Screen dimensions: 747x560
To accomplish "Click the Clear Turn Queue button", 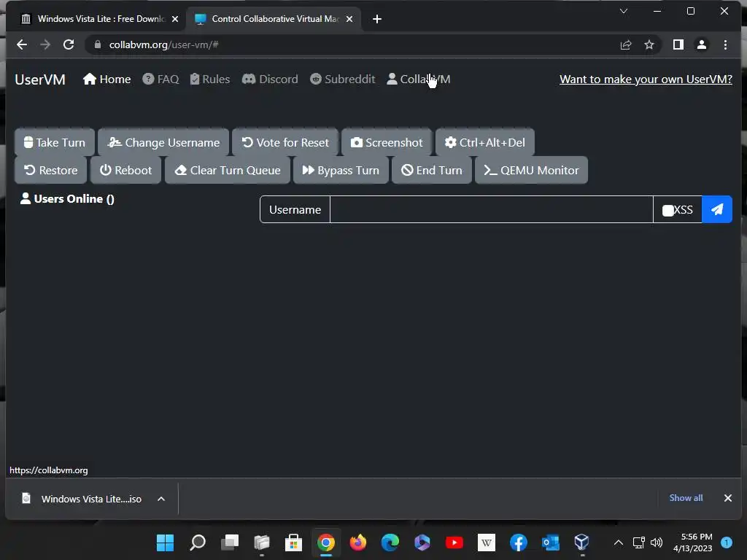I will (x=228, y=170).
